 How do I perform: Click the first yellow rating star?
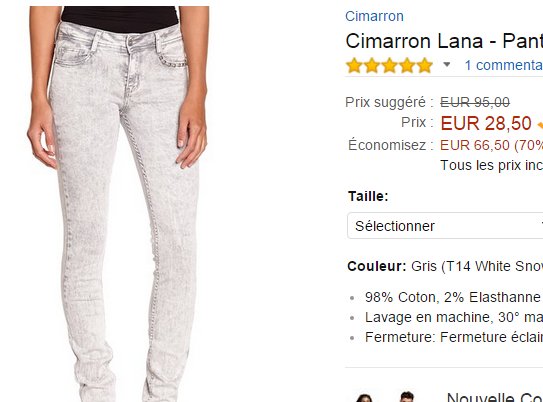(354, 65)
